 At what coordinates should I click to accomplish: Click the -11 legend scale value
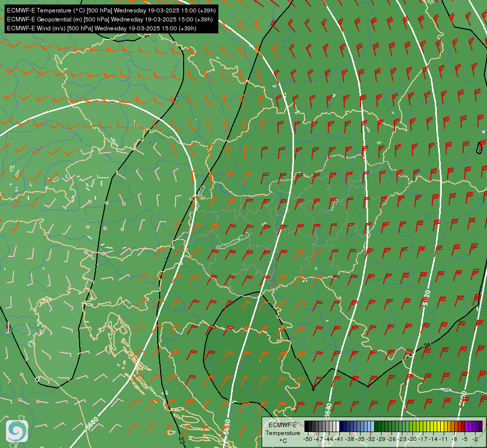(x=443, y=440)
